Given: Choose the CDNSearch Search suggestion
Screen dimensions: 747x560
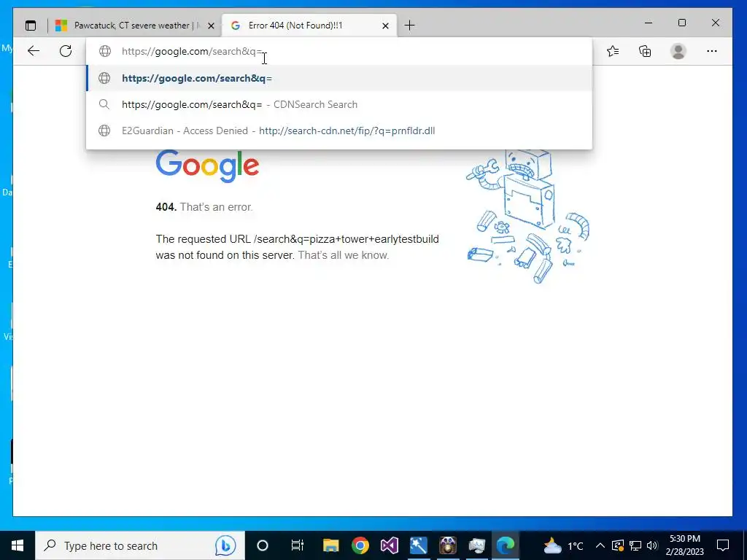Looking at the screenshot, I should (x=339, y=104).
